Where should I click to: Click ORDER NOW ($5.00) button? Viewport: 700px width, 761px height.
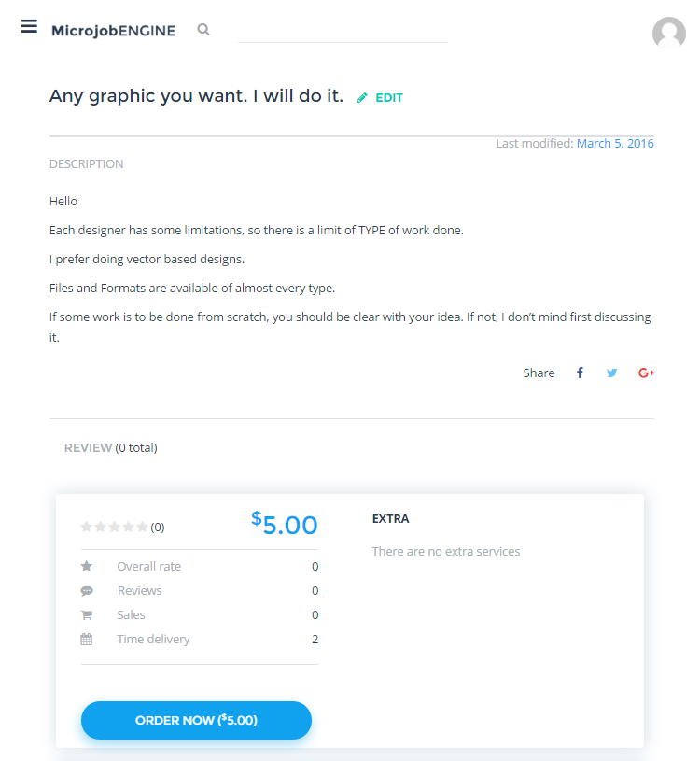(196, 720)
